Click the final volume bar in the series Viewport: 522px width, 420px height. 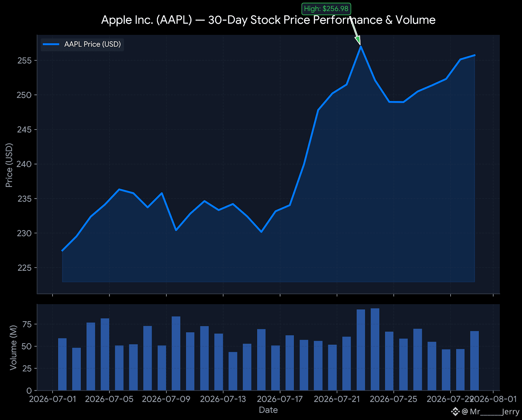pyautogui.click(x=474, y=361)
